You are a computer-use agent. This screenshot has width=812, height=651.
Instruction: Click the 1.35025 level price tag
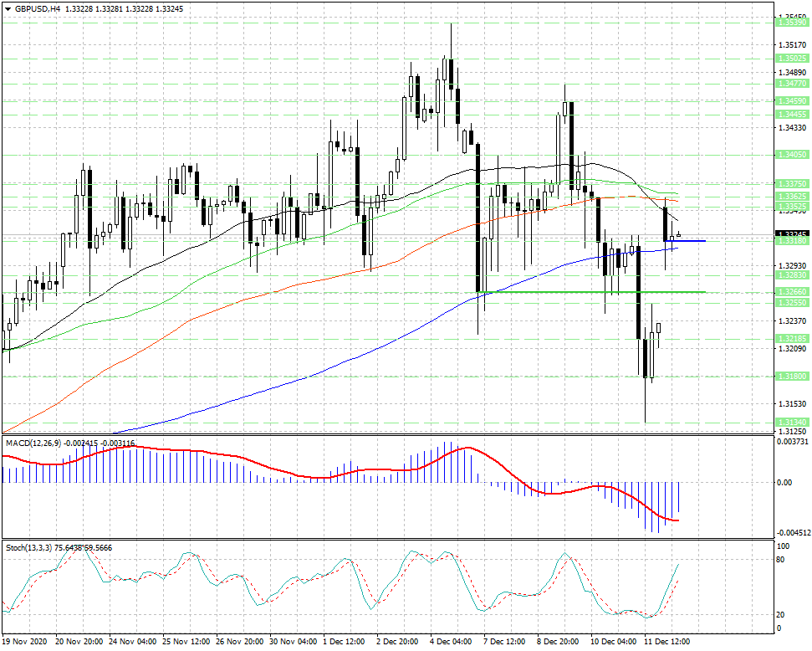pos(792,59)
